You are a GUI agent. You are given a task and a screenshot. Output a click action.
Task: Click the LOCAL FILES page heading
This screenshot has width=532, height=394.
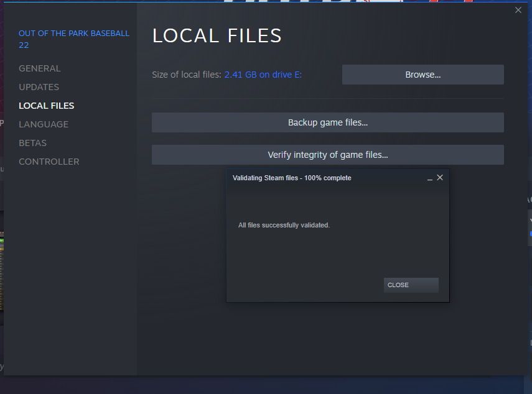click(217, 35)
